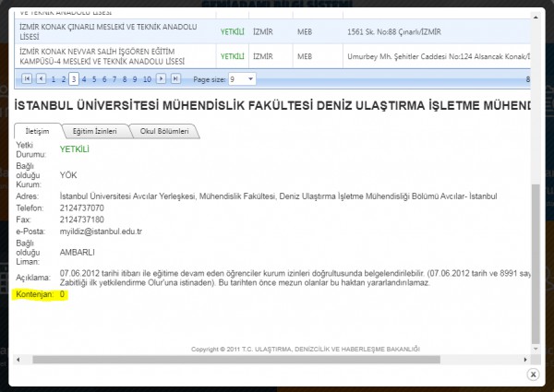Click telephone number 2124737070
554x392 pixels.
[81, 208]
